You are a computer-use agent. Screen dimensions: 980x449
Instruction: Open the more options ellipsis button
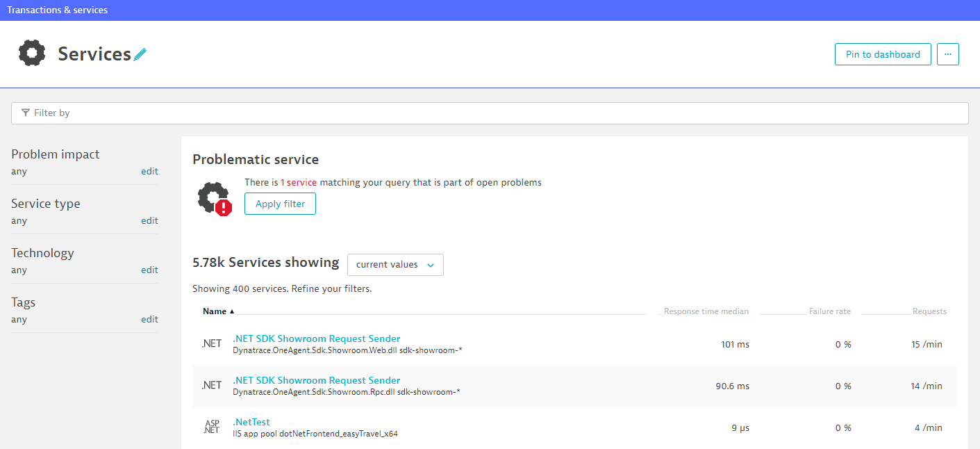point(948,54)
